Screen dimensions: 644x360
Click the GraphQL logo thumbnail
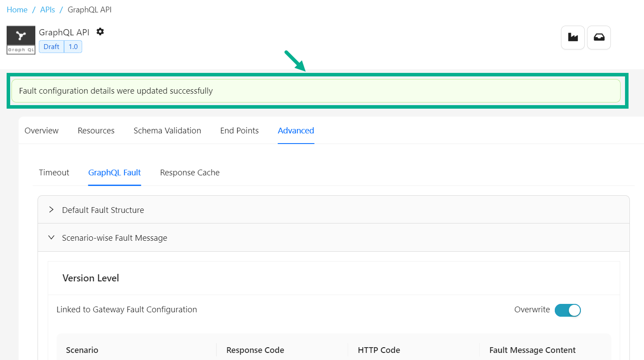tap(21, 40)
